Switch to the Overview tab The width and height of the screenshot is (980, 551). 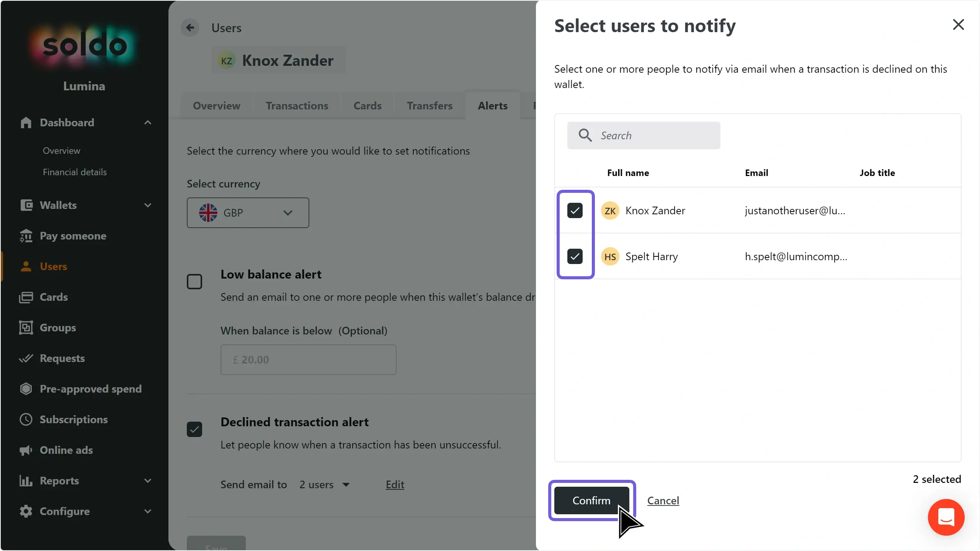[x=217, y=106]
